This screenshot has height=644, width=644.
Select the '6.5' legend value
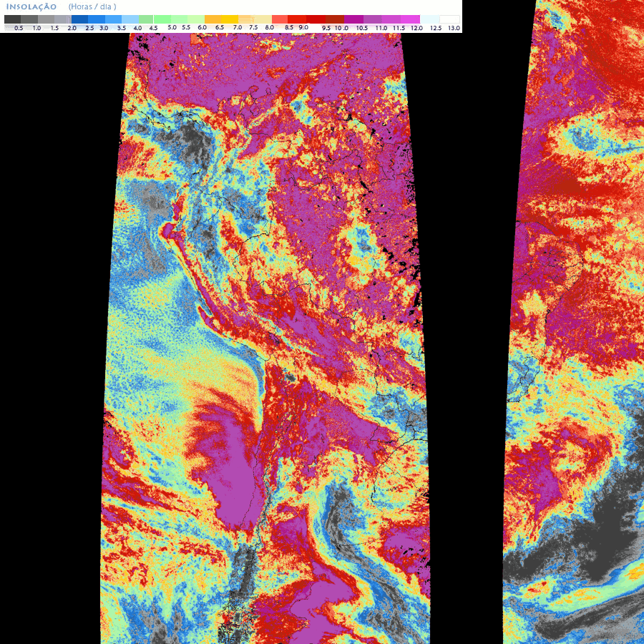pos(220,27)
